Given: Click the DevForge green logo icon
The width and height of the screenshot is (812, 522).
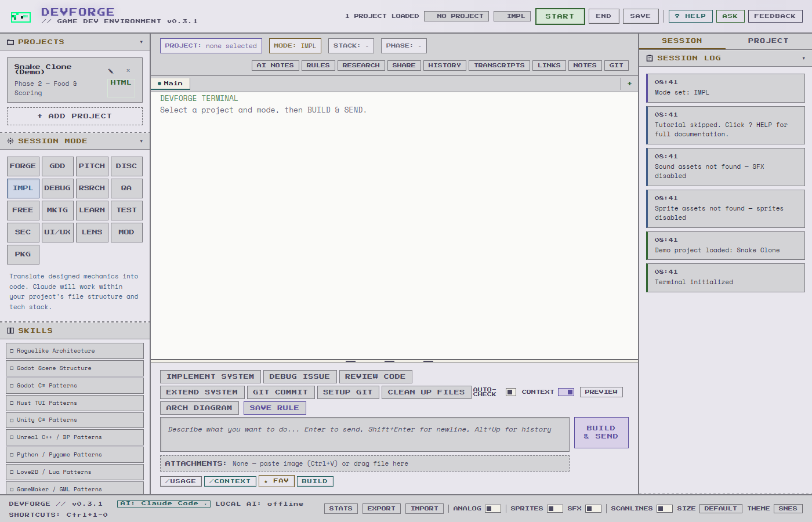Looking at the screenshot, I should pyautogui.click(x=21, y=17).
